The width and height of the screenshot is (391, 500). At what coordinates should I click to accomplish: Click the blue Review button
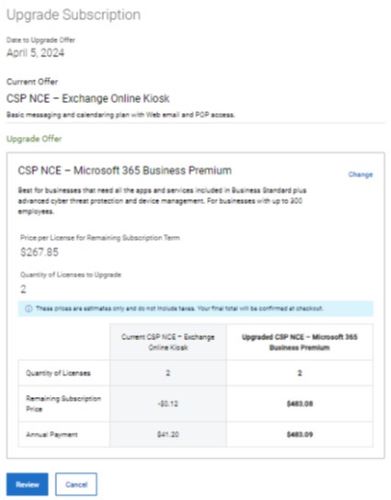[27, 484]
